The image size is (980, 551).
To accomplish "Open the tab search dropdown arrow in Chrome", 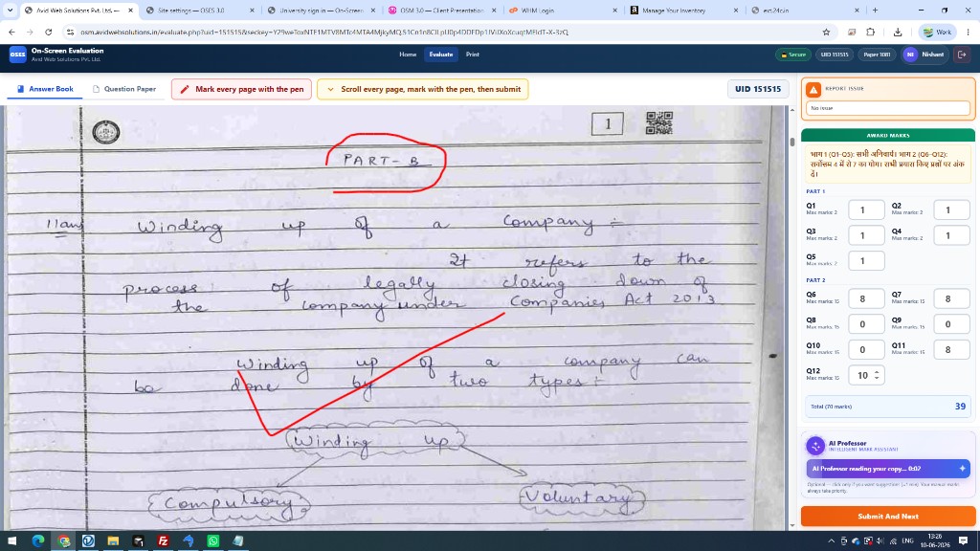I will tap(10, 10).
